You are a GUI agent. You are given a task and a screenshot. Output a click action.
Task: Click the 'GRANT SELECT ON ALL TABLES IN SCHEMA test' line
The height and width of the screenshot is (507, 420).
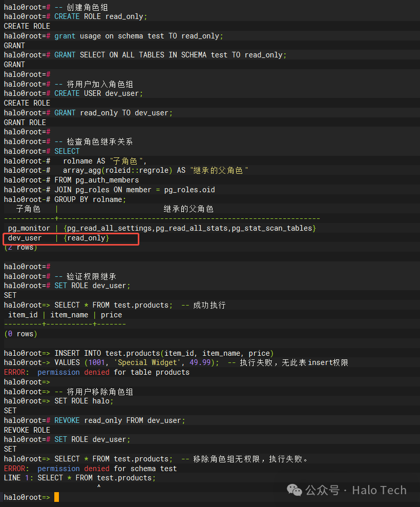[170, 55]
